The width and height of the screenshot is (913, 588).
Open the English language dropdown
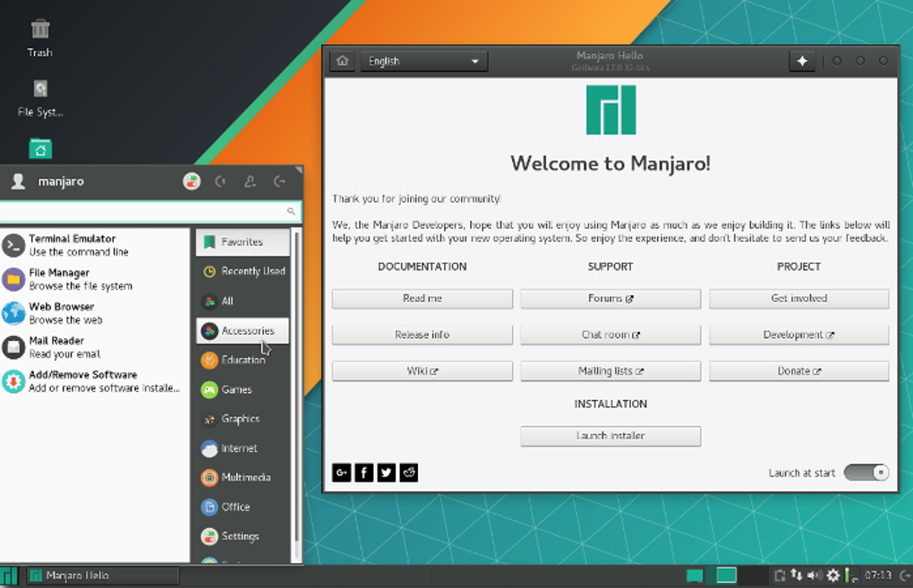424,61
